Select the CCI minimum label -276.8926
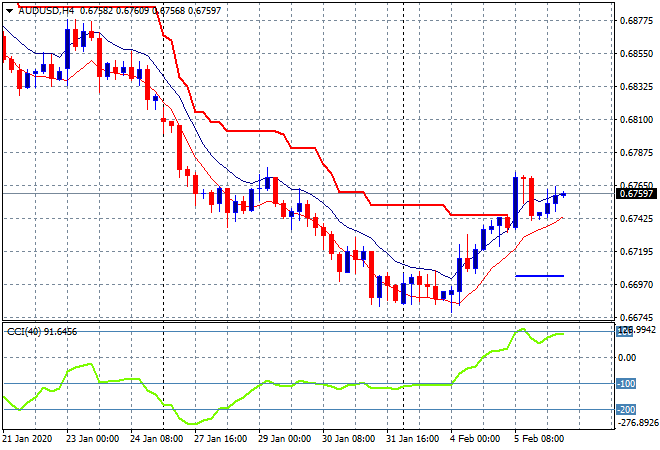Screen dimensions: 660x450 click(x=637, y=423)
